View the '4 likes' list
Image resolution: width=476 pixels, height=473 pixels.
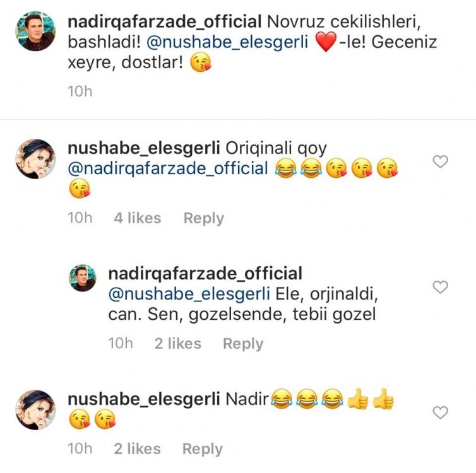[x=137, y=218]
